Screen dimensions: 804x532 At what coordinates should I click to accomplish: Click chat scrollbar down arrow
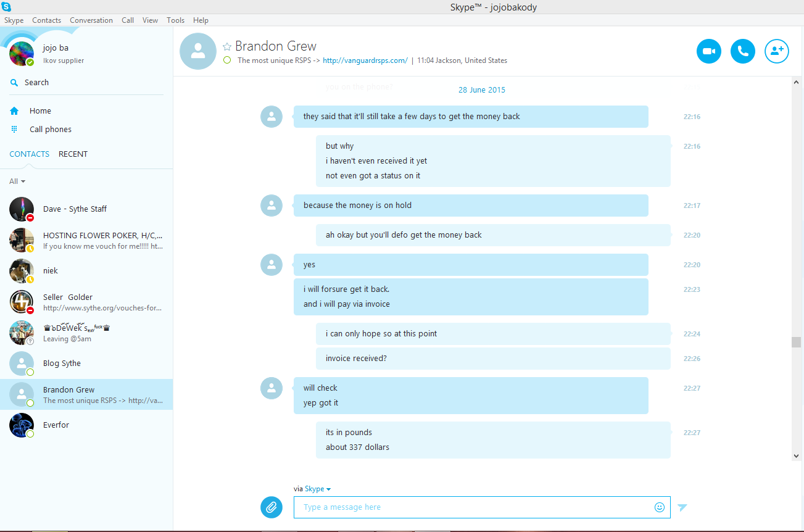point(797,456)
